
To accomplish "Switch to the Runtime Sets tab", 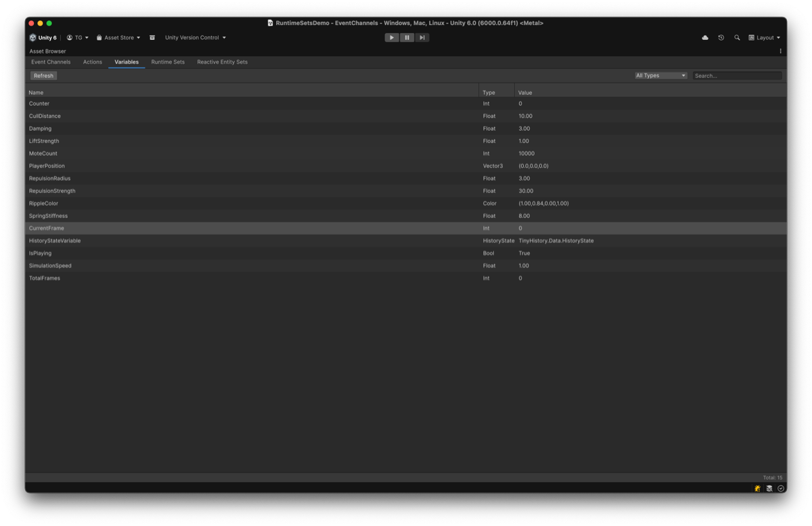I will [x=168, y=61].
